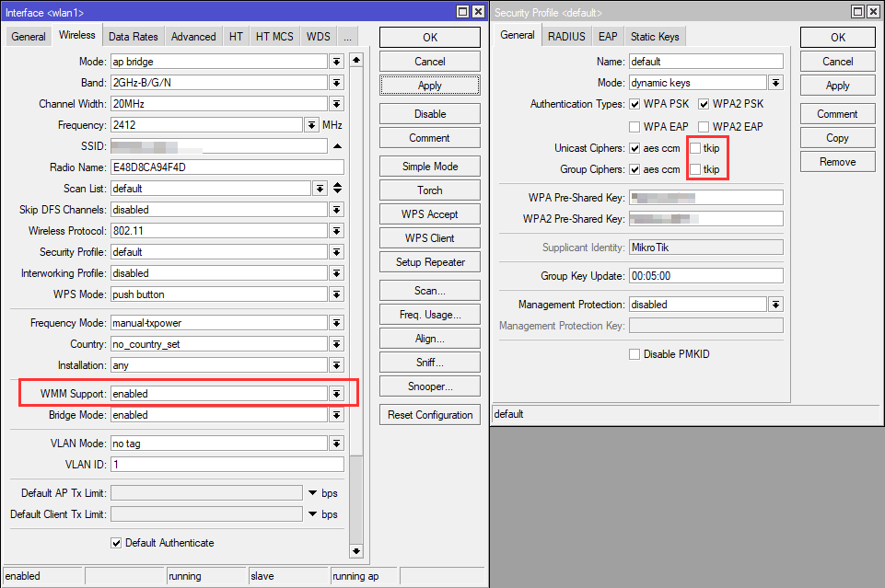
Task: Close the Interface wlan1 window
Action: [x=478, y=11]
